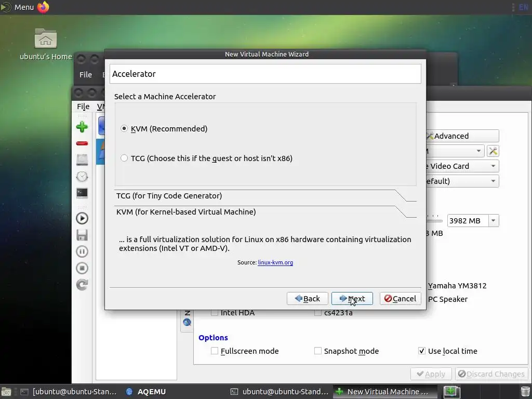The width and height of the screenshot is (532, 399).
Task: Toggle Yamaha YM3812 sound option label
Action: 457,286
